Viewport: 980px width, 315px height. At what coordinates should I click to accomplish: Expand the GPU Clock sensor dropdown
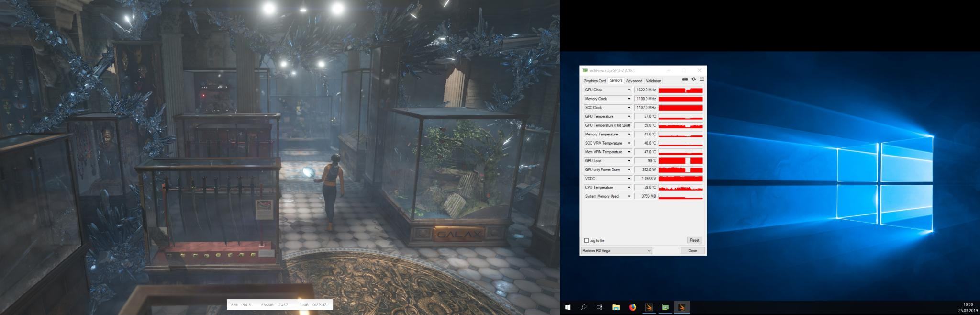[629, 90]
